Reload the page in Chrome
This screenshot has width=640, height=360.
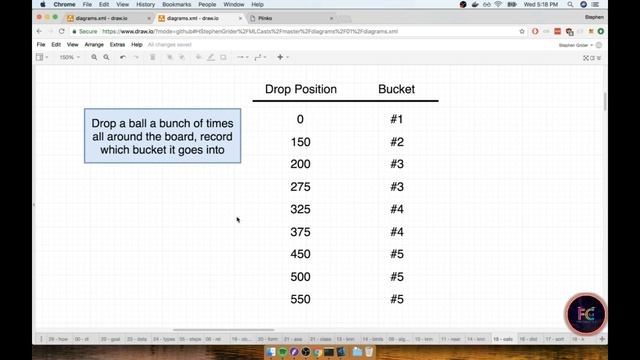[62, 31]
